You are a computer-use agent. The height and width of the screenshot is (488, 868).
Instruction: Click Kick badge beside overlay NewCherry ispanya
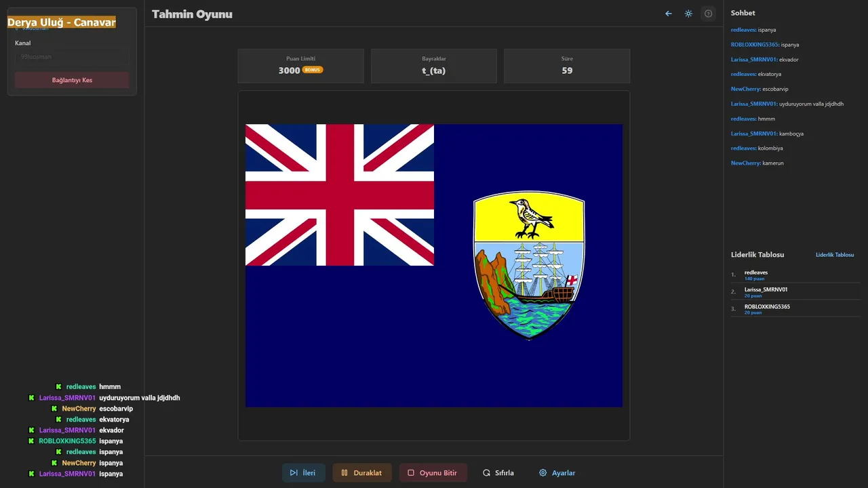click(x=54, y=463)
